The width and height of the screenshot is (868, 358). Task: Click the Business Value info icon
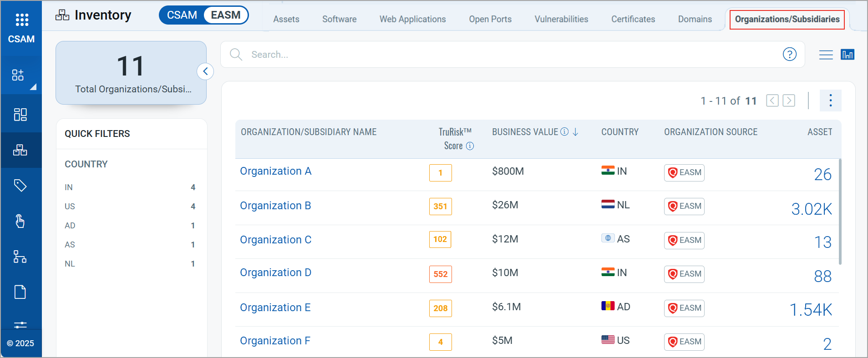pyautogui.click(x=564, y=132)
